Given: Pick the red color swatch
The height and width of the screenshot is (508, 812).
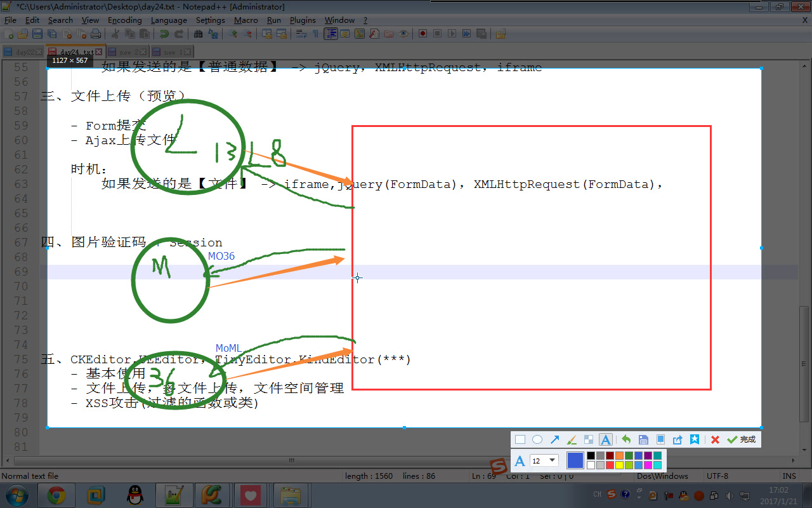Looking at the screenshot, I should [x=610, y=465].
